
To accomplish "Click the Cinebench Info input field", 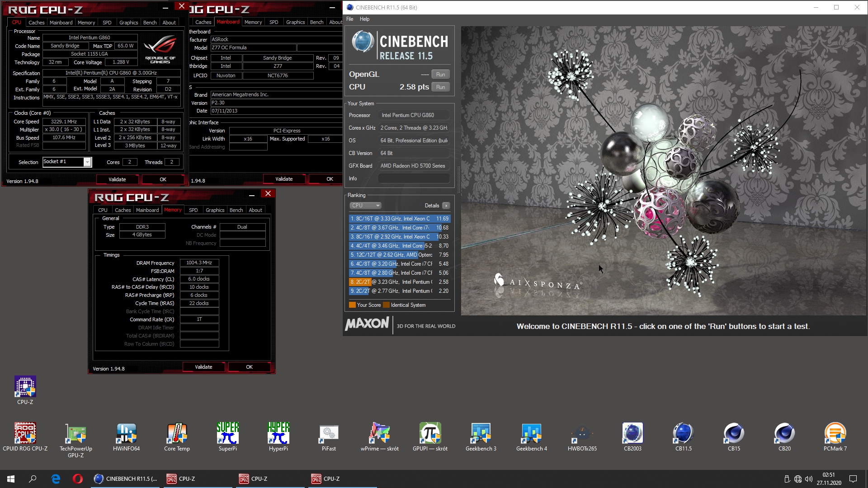I will [x=414, y=178].
